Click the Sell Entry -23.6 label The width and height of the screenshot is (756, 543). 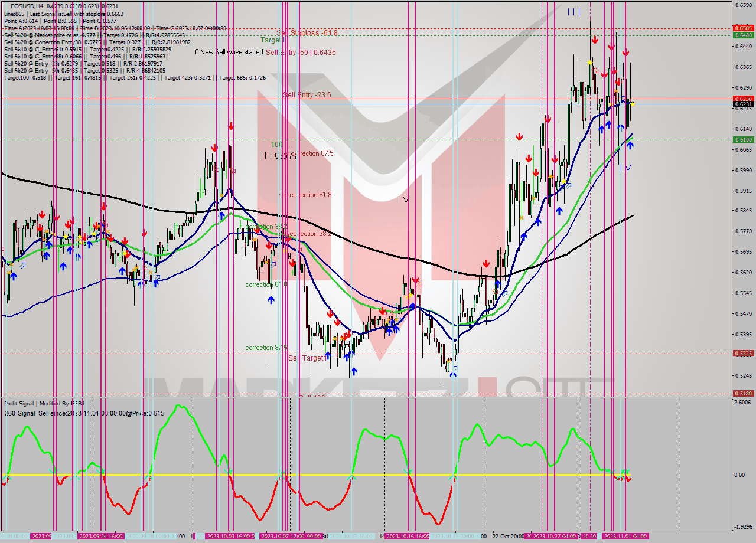point(309,95)
